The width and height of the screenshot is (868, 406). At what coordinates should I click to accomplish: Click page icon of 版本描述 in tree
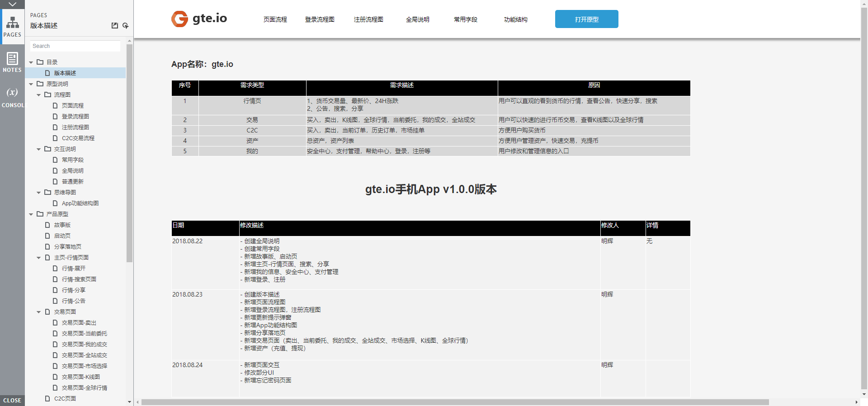coord(47,73)
